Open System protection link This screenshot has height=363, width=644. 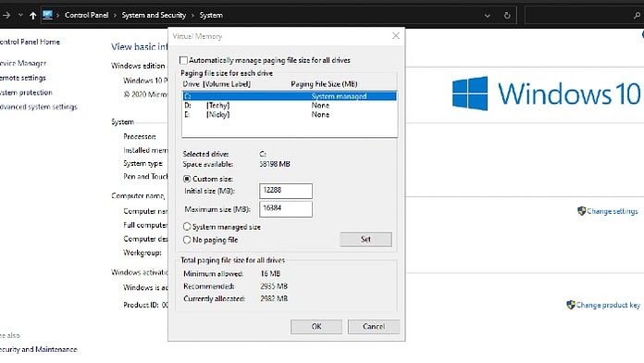pyautogui.click(x=26, y=93)
